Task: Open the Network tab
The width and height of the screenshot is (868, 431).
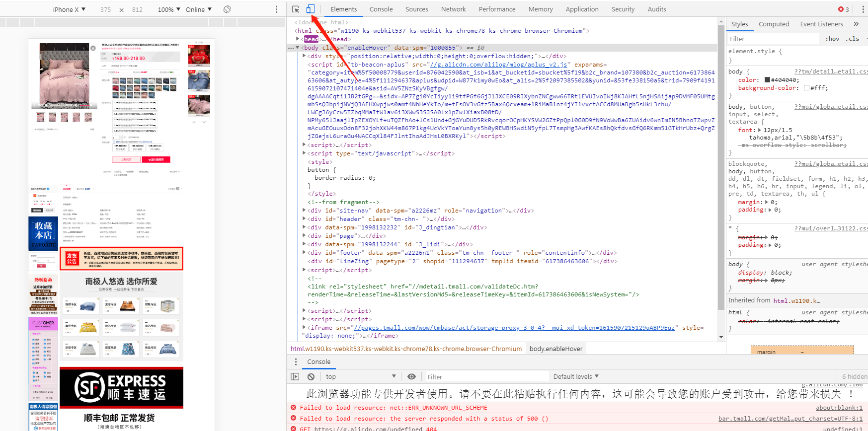Action: 453,9
